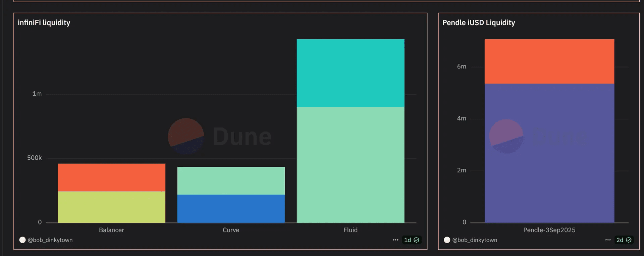Open the infiniFi liquidity three-dot menu
644x256 pixels.
click(x=395, y=240)
